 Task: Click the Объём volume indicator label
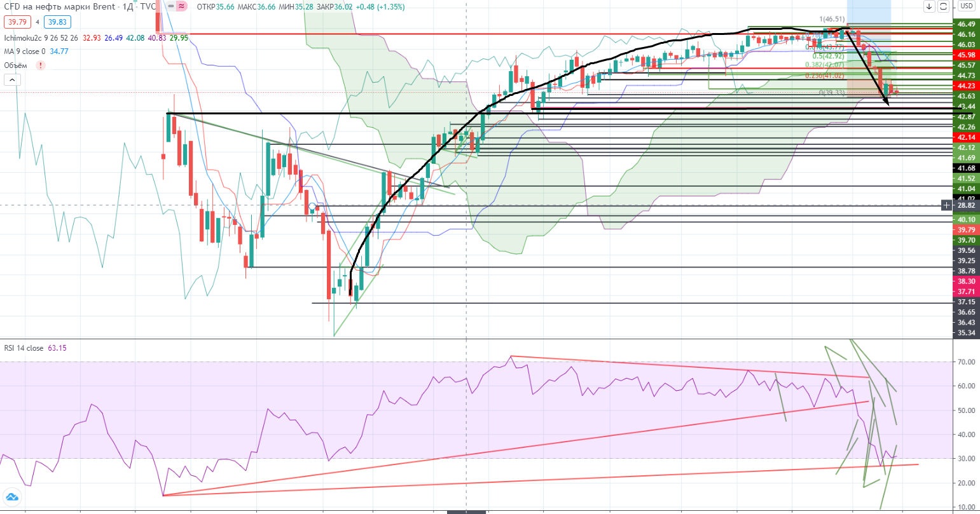pyautogui.click(x=15, y=65)
